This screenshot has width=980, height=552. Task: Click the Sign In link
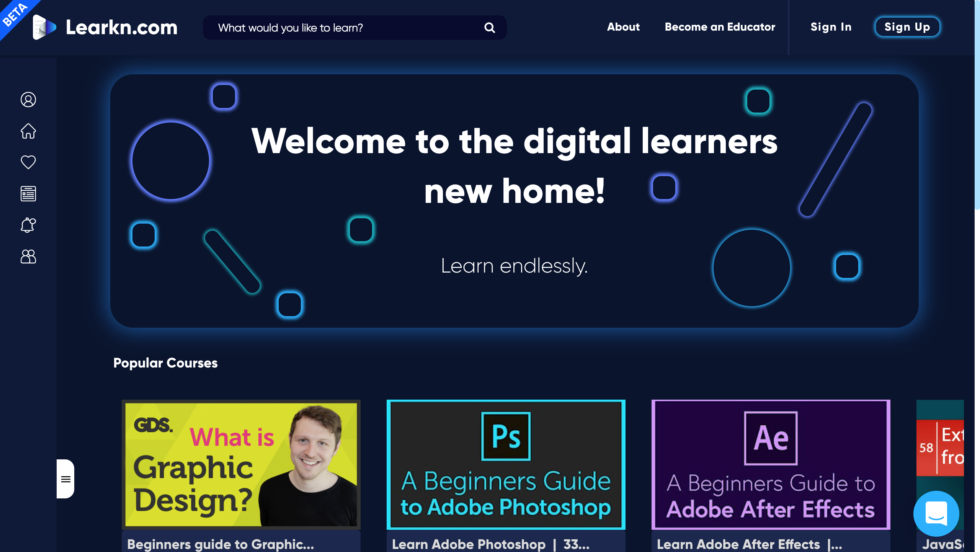point(831,27)
